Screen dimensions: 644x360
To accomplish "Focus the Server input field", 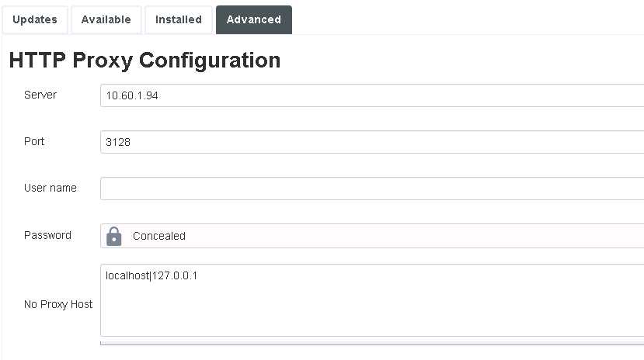I will click(x=373, y=95).
